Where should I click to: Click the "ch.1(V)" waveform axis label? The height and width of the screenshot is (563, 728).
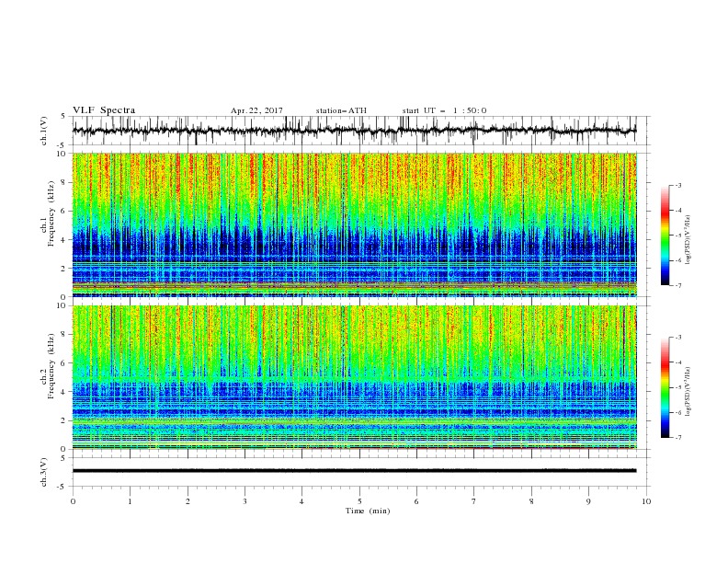pyautogui.click(x=44, y=131)
